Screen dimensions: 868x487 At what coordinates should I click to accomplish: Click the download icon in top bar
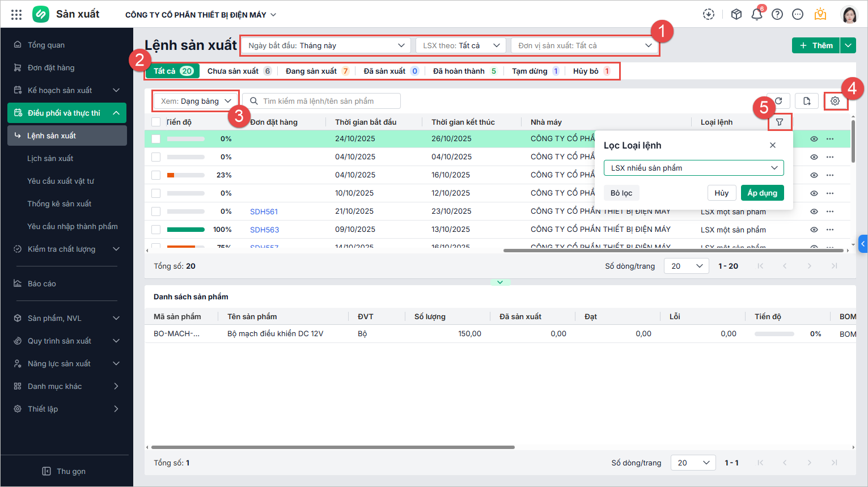709,15
